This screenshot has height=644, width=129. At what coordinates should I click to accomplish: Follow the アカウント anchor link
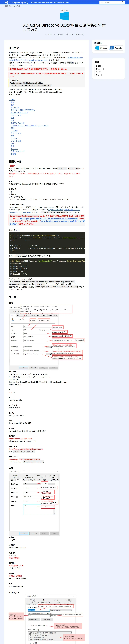15,108
